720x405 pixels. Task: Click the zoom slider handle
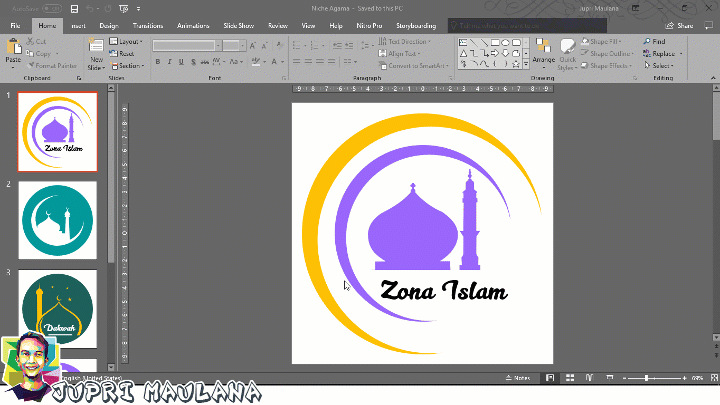pyautogui.click(x=646, y=378)
